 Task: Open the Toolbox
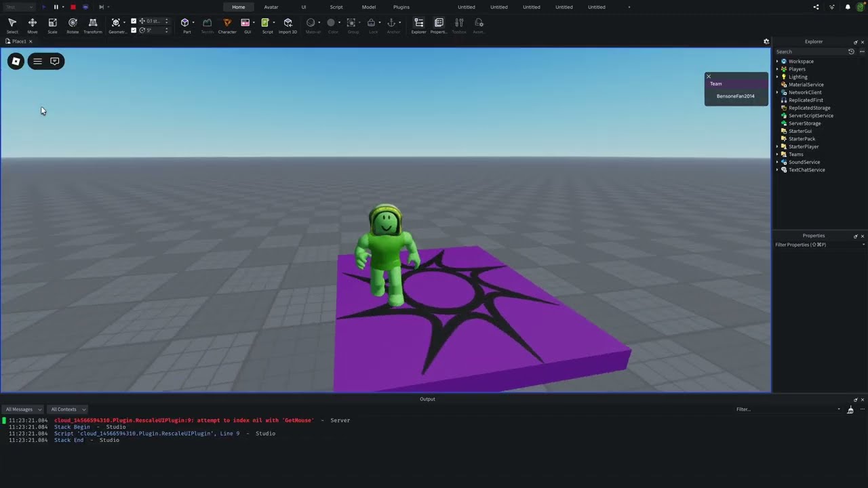pos(459,26)
